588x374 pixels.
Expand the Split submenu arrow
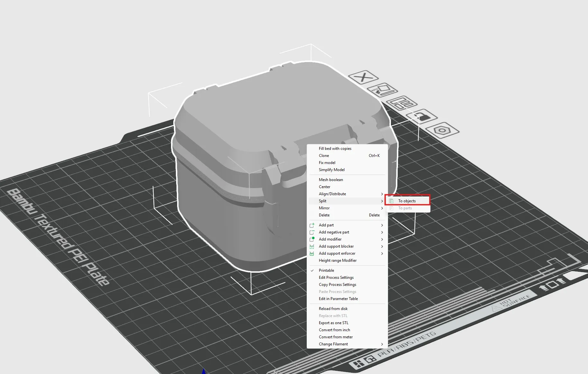[x=382, y=201]
